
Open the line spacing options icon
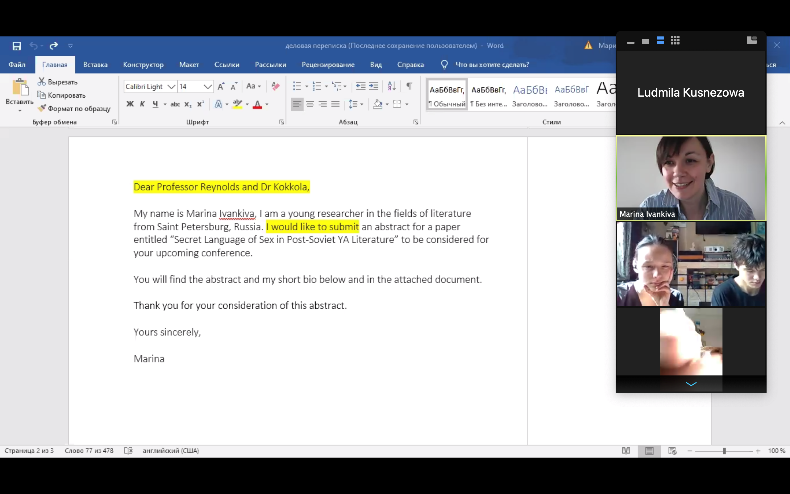coord(353,104)
